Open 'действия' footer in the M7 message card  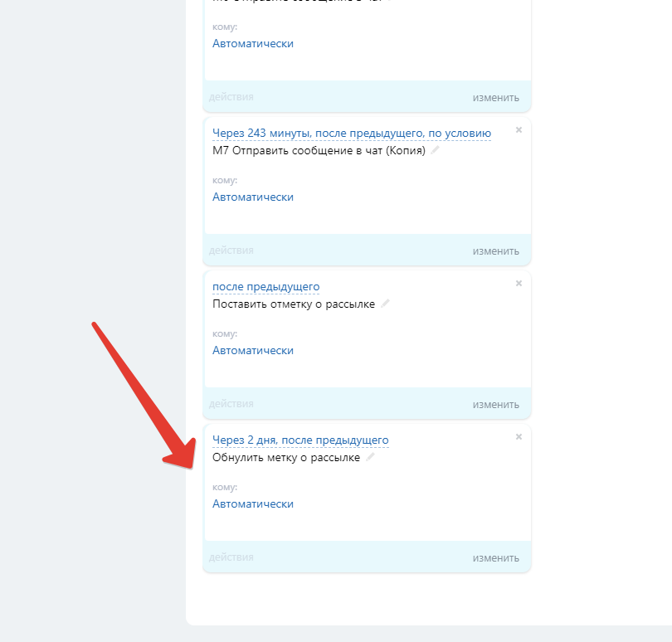231,250
